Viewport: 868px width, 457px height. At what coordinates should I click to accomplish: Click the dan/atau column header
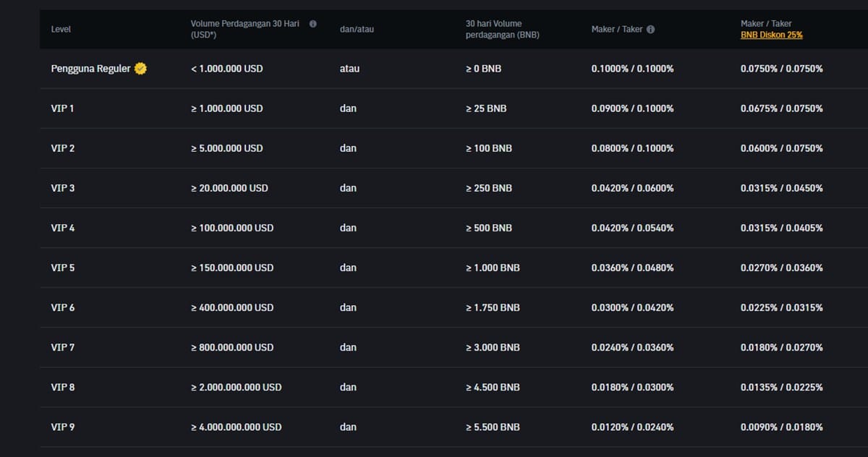[357, 30]
